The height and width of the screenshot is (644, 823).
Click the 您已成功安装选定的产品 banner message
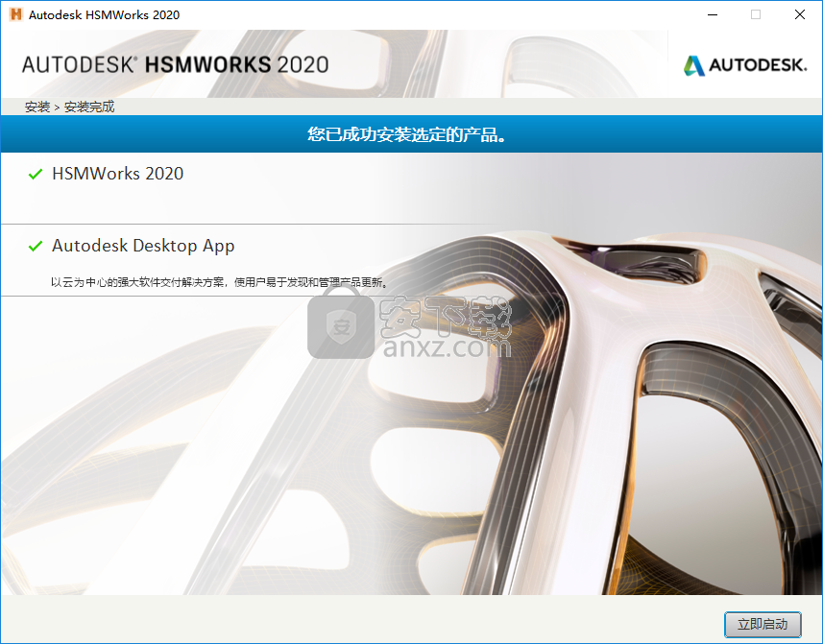[x=407, y=134]
